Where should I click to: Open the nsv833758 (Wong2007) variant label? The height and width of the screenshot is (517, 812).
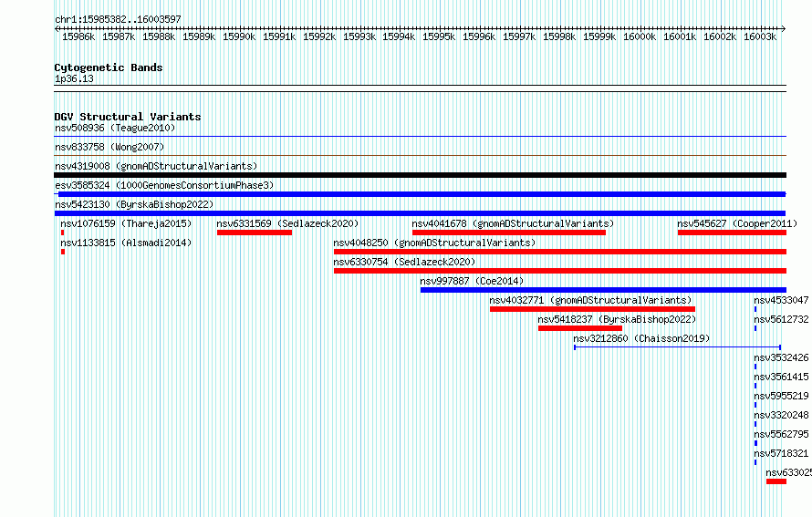click(109, 147)
